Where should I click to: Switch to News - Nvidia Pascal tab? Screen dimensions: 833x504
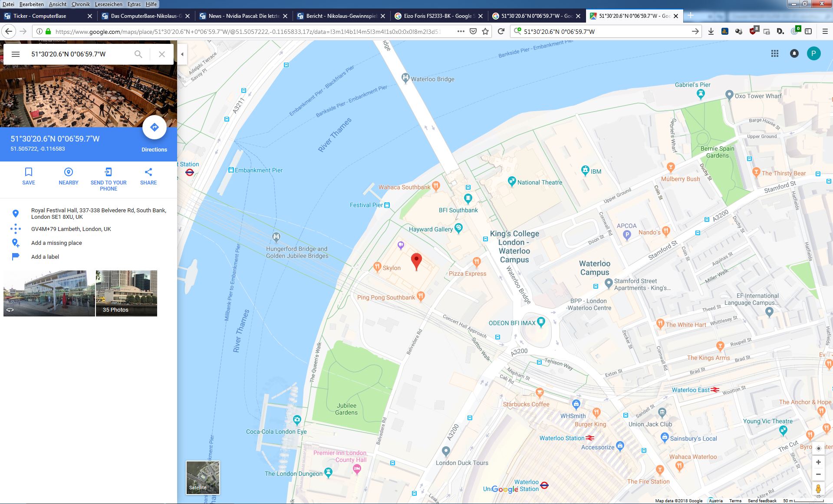click(243, 16)
